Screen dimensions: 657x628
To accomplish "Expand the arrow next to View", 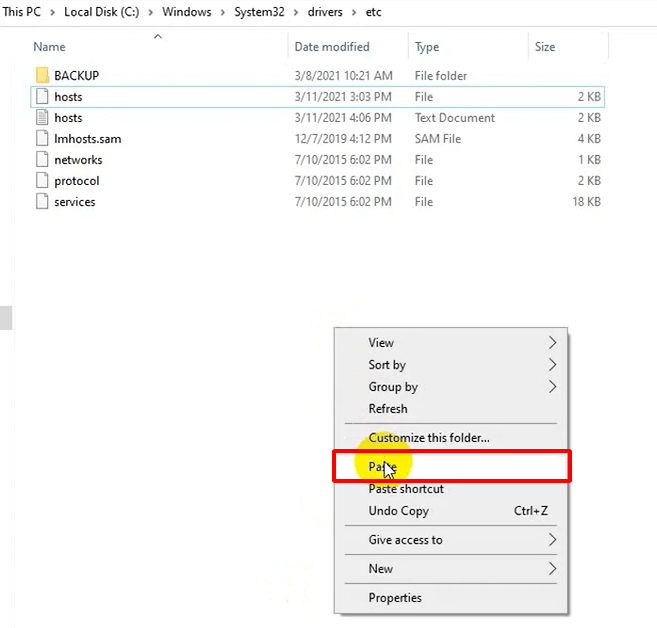I will pyautogui.click(x=552, y=343).
